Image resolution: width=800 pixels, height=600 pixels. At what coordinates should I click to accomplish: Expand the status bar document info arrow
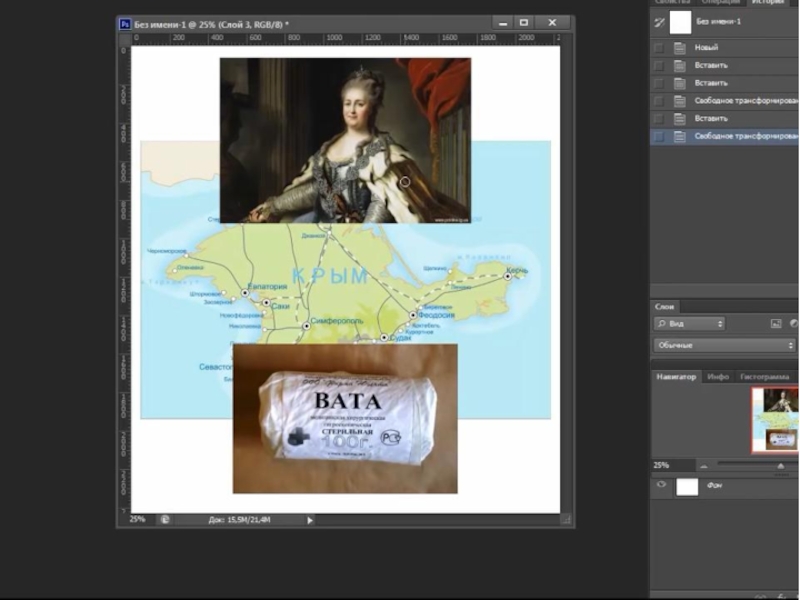point(310,520)
